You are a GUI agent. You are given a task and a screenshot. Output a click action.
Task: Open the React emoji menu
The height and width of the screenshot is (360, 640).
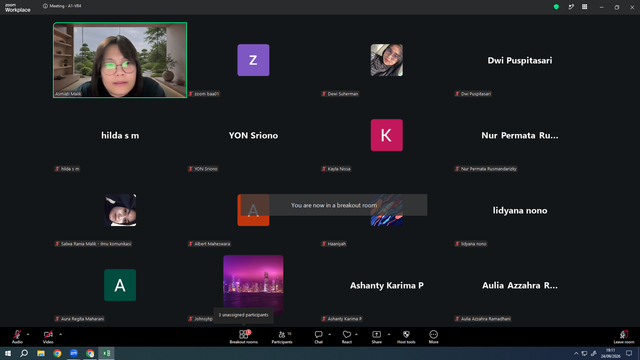(x=347, y=337)
